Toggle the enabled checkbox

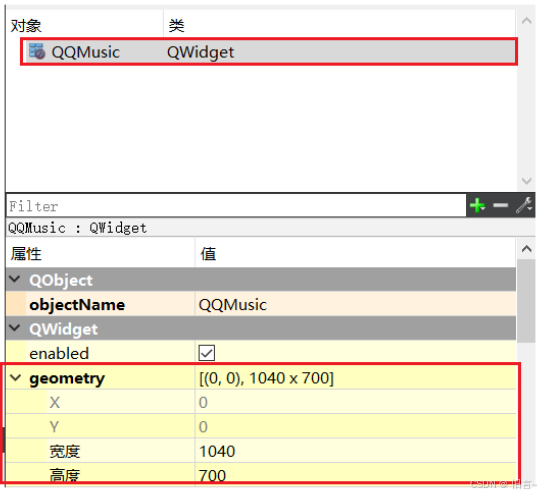click(x=207, y=353)
